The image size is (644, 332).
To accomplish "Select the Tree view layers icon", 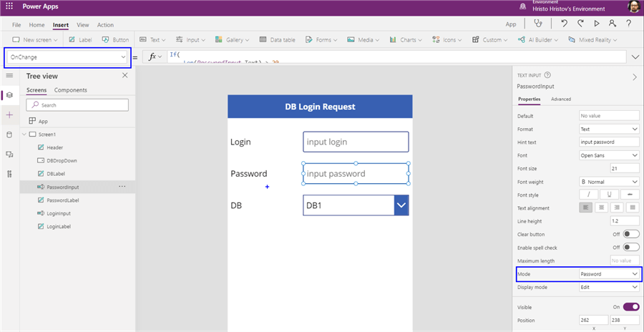I will (9, 95).
